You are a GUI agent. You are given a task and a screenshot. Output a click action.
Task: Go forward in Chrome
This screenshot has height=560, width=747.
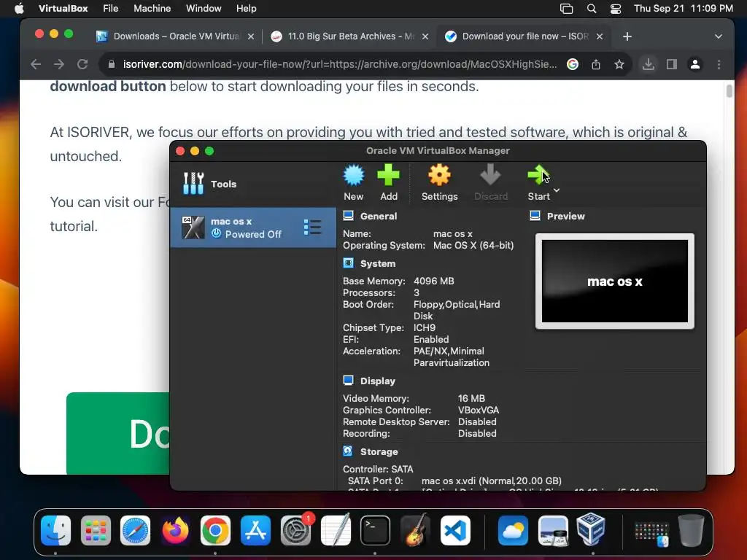point(59,64)
